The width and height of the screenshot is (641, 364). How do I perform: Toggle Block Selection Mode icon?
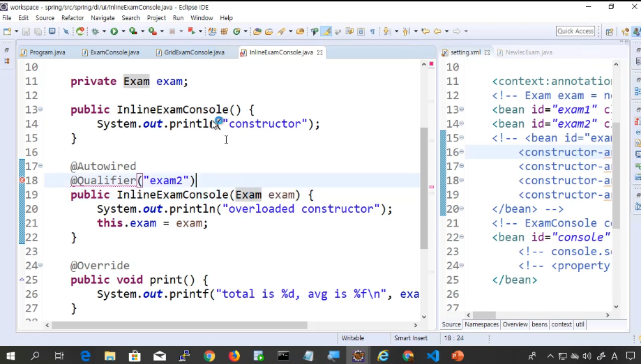point(361,31)
